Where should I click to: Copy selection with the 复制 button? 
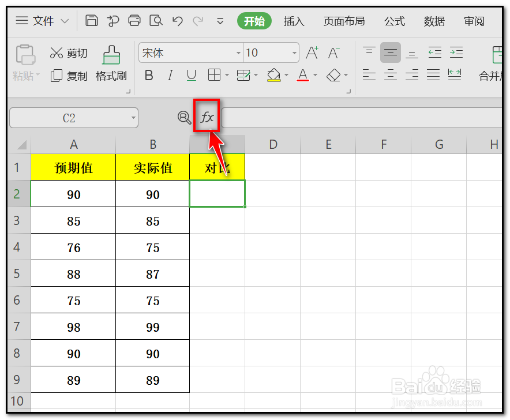point(69,76)
